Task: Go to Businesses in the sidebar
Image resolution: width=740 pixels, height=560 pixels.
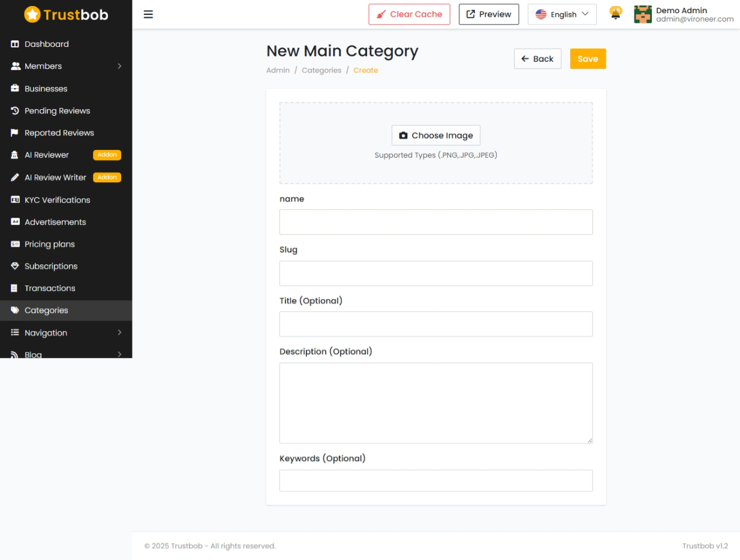Action: 66,89
